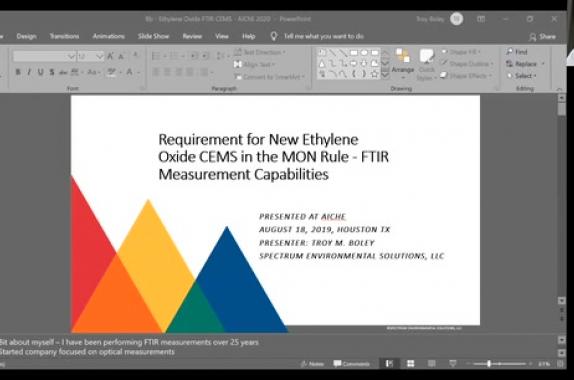Clear all formatting icon in Font group

pyautogui.click(x=136, y=56)
